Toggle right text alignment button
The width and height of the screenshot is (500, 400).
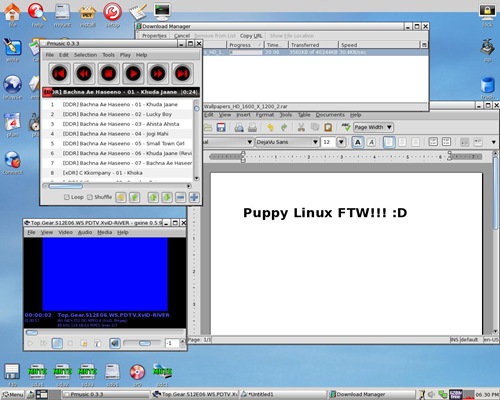[x=415, y=142]
